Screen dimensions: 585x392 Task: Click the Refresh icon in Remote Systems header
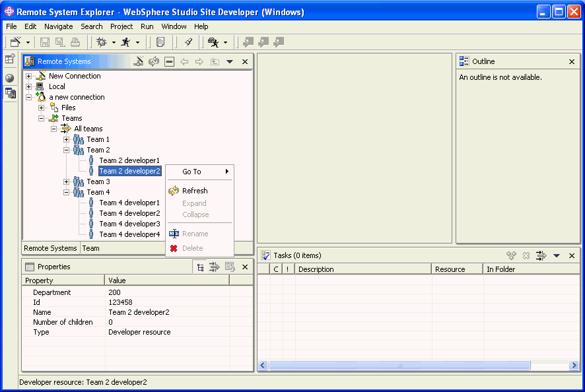(154, 61)
